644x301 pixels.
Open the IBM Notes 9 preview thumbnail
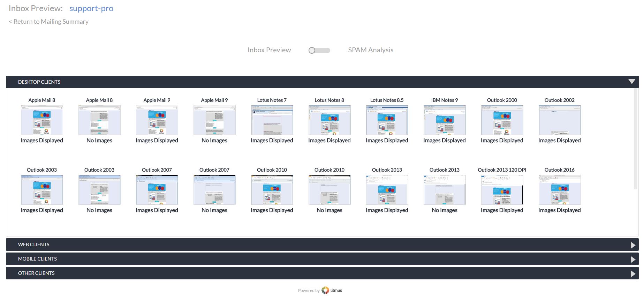coord(445,120)
